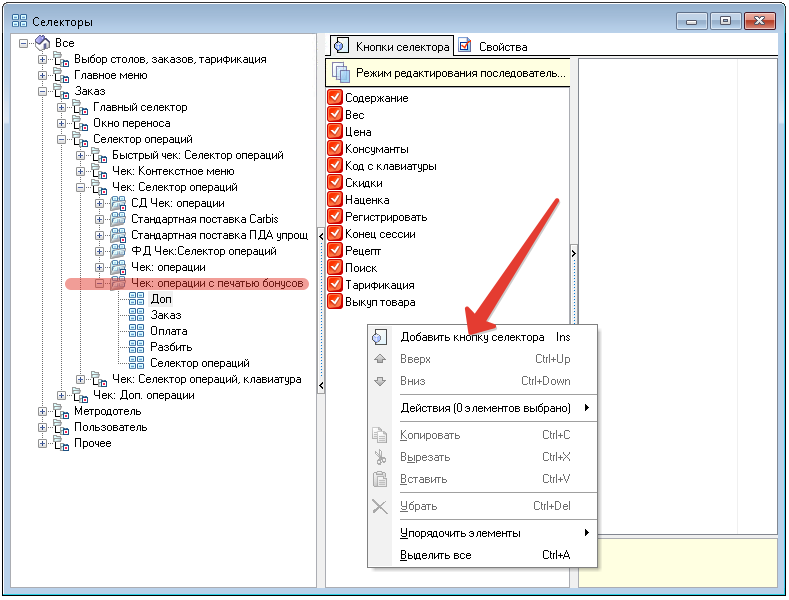Click the sequence editing mode icon
This screenshot has width=789, height=600.
(341, 73)
